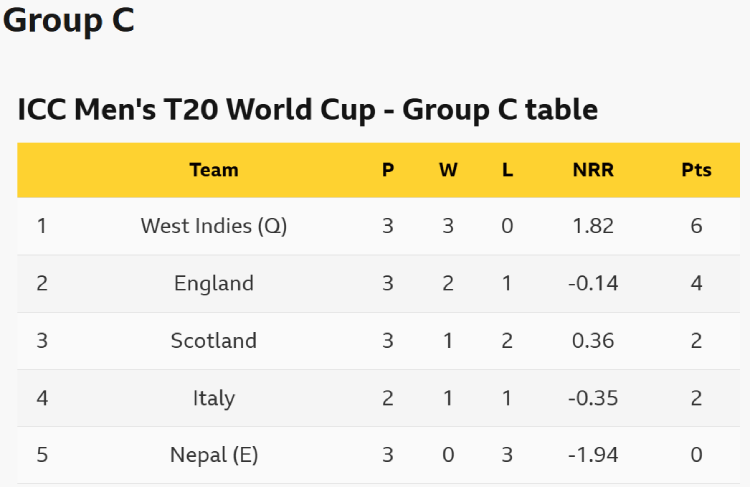Click the P column header
The width and height of the screenshot is (750, 487).
click(x=388, y=170)
